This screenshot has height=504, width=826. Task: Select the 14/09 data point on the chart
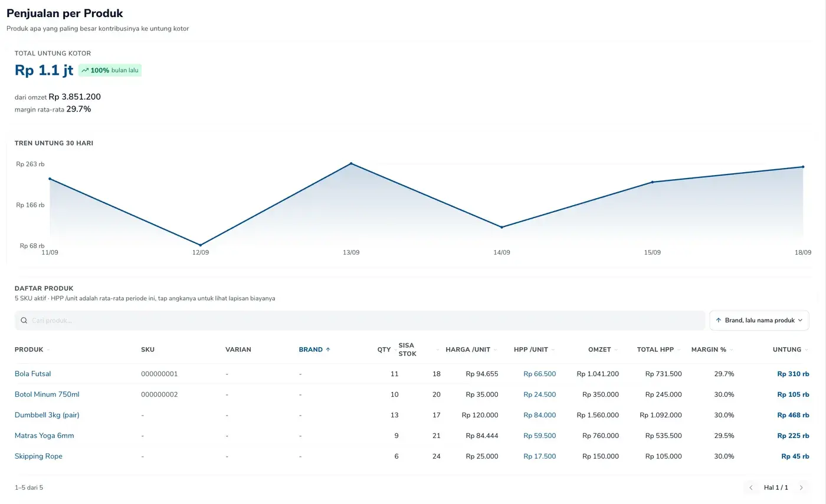[501, 227]
